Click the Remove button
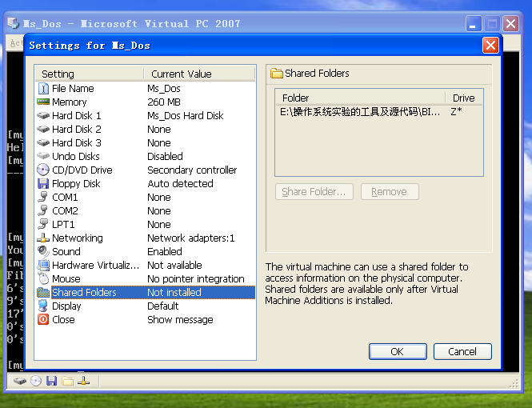Viewport: 532px width, 408px height. click(x=390, y=192)
